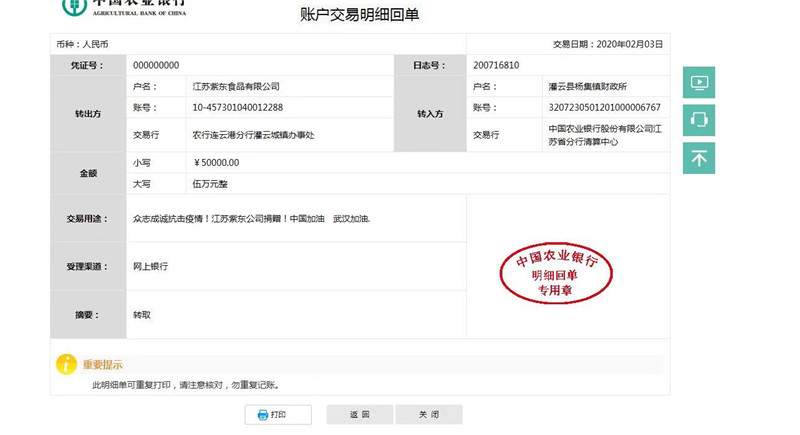This screenshot has height=435, width=800.
Task: Click the 交易用途 label cell
Action: point(88,219)
